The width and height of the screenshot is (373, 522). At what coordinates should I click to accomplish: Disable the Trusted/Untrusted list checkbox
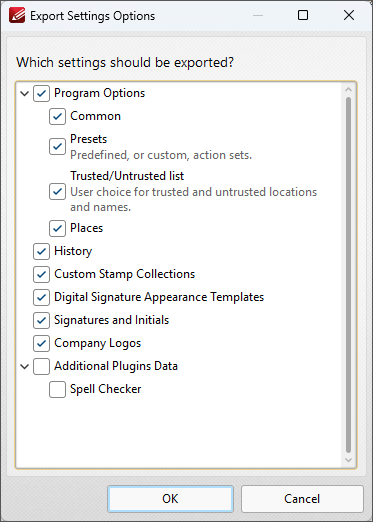pos(57,192)
